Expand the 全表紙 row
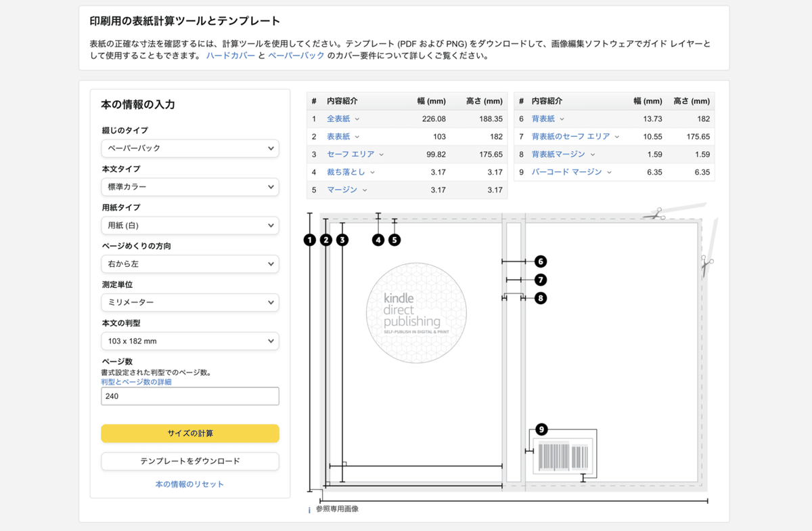Viewport: 812px width, 531px height. pos(343,119)
